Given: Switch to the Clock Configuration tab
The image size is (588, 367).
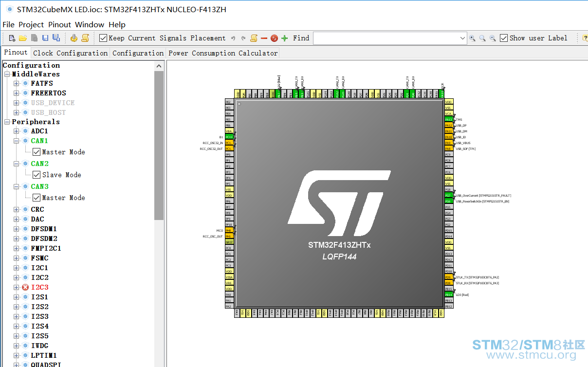Looking at the screenshot, I should tap(70, 53).
